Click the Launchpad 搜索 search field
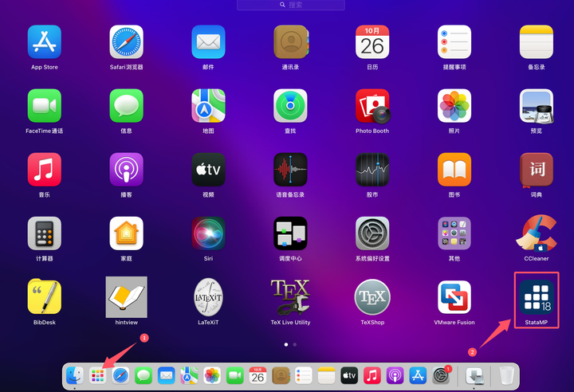574x392 pixels. (x=291, y=5)
